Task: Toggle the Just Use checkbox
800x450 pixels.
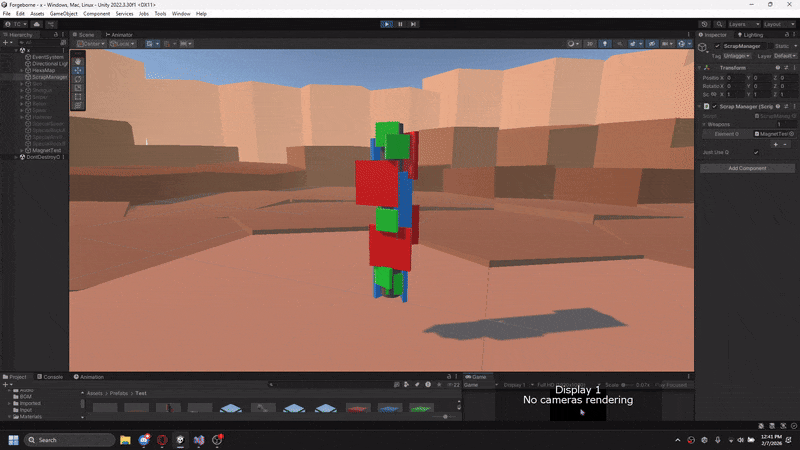Action: tap(756, 152)
